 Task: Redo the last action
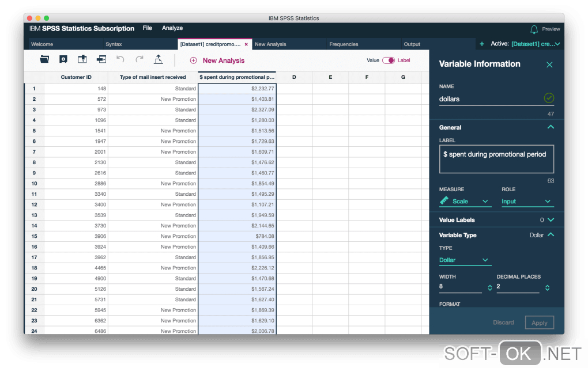click(140, 59)
